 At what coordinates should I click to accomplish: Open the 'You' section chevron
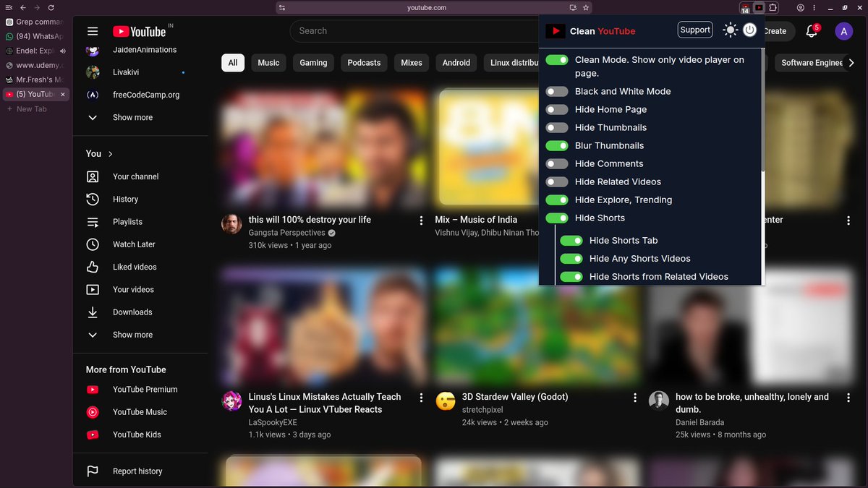tap(111, 154)
